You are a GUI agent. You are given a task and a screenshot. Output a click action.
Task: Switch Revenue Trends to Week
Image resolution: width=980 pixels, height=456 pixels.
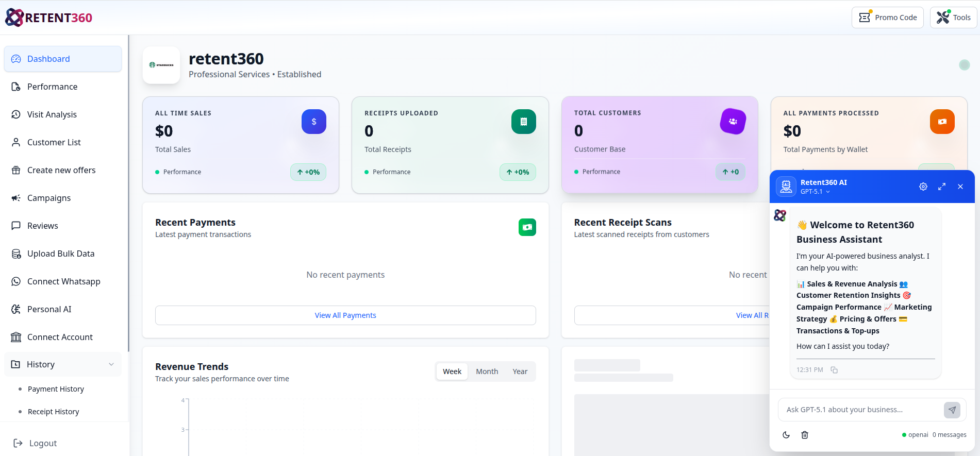pyautogui.click(x=452, y=371)
